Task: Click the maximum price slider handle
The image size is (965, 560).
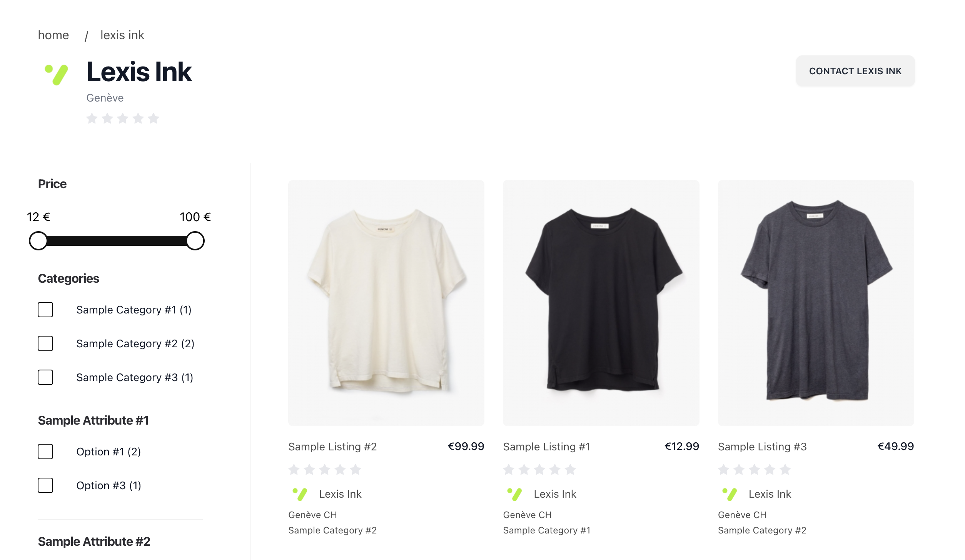Action: coord(195,241)
